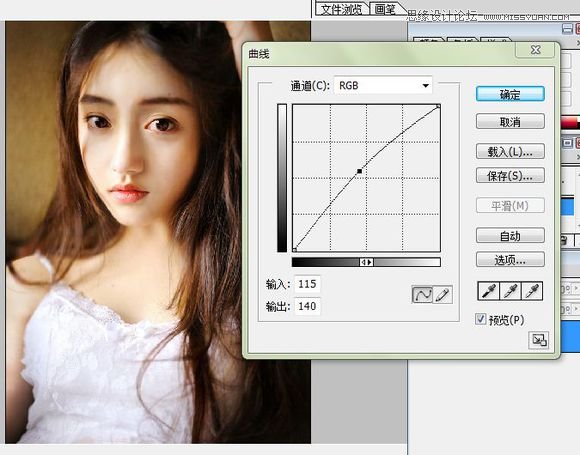Select the bottom-left curve endpoint
Viewport: 580px width, 455px height.
click(294, 250)
